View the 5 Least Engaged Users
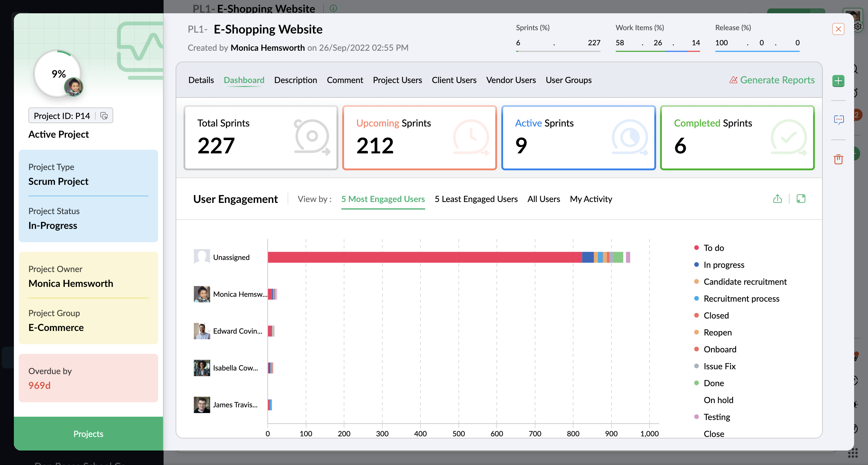This screenshot has width=868, height=465. coord(476,199)
